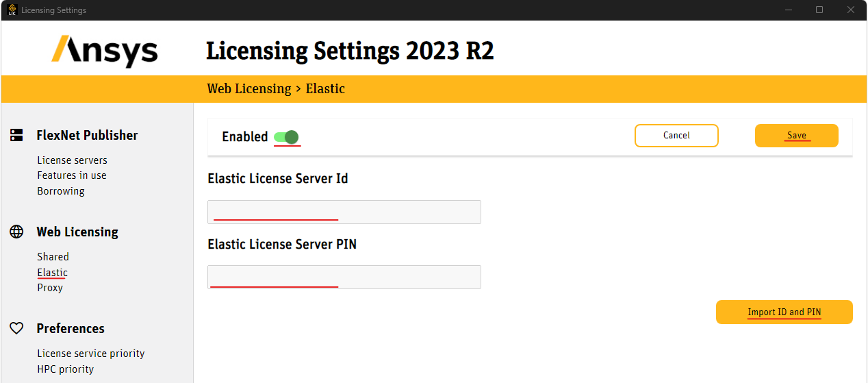Click the Web Licensing globe icon
The width and height of the screenshot is (868, 383).
[x=16, y=232]
